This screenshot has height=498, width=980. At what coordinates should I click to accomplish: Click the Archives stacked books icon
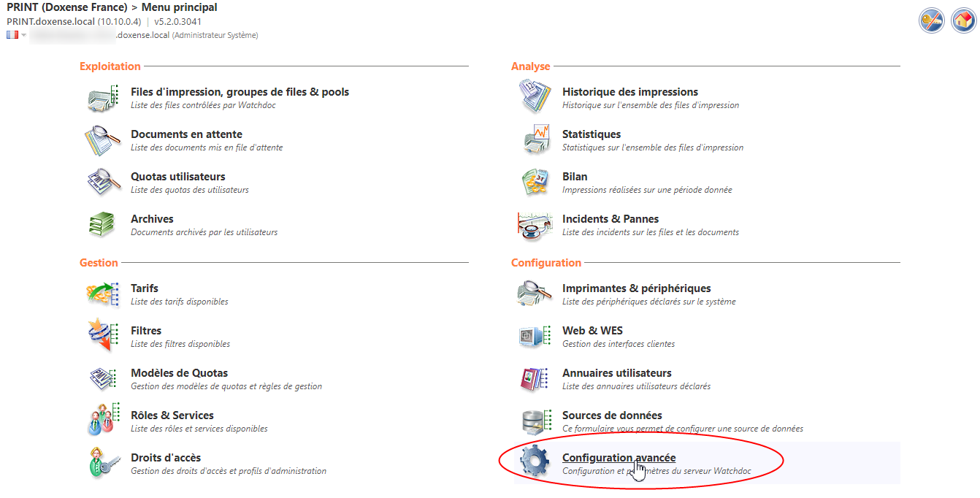pyautogui.click(x=103, y=225)
